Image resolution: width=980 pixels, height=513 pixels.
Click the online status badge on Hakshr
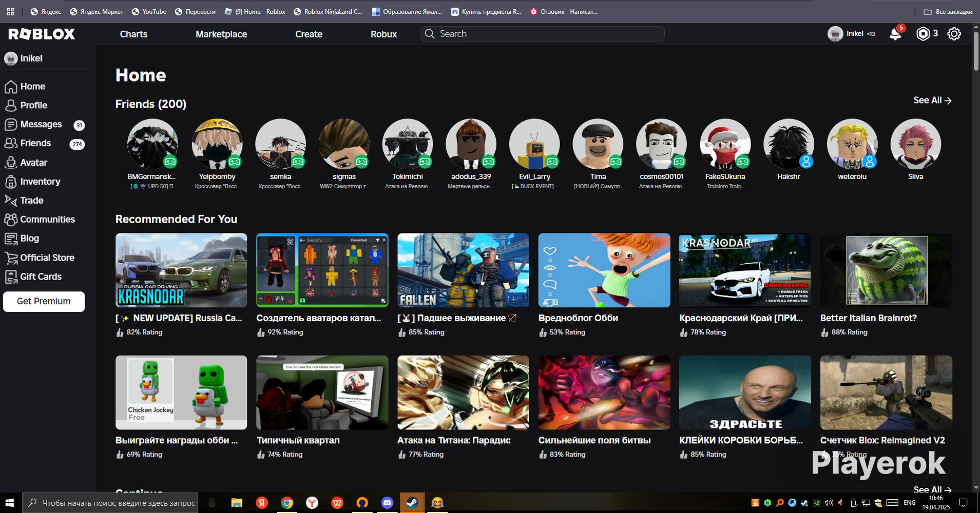806,162
